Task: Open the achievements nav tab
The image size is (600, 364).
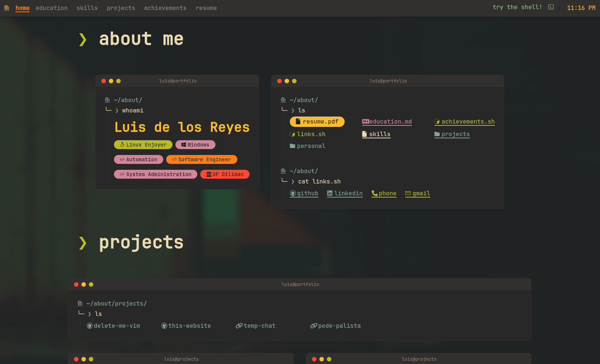Action: [165, 8]
